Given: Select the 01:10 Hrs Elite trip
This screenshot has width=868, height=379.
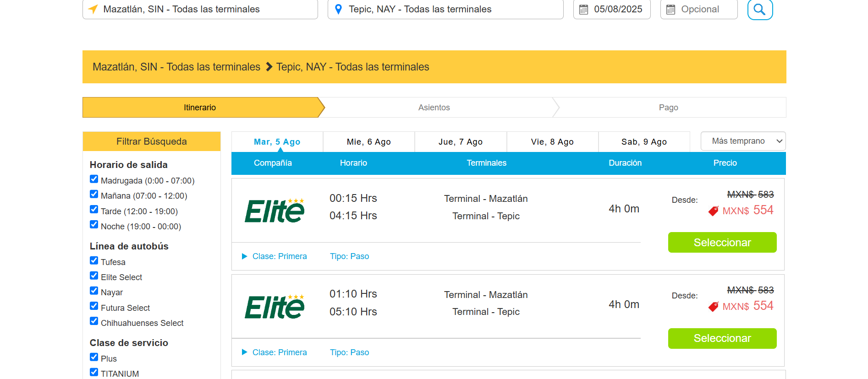Looking at the screenshot, I should 722,338.
